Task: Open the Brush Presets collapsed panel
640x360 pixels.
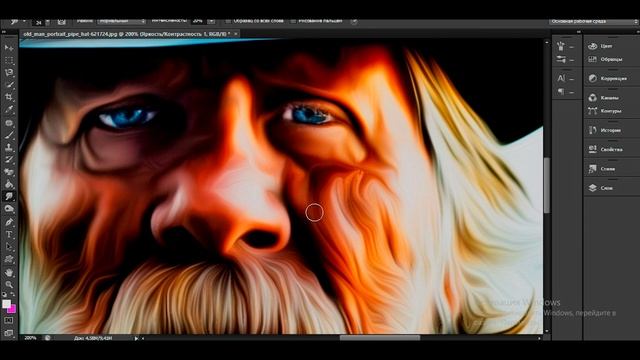Action: click(561, 47)
